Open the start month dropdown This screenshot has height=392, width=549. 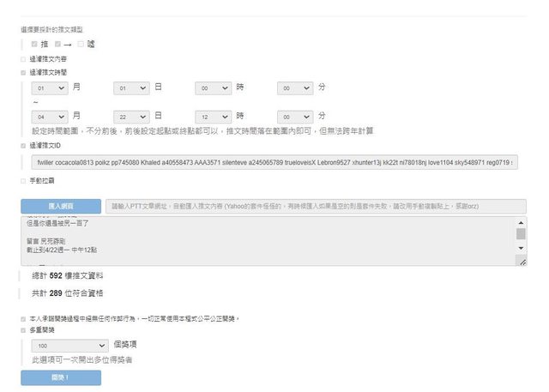[x=48, y=88]
